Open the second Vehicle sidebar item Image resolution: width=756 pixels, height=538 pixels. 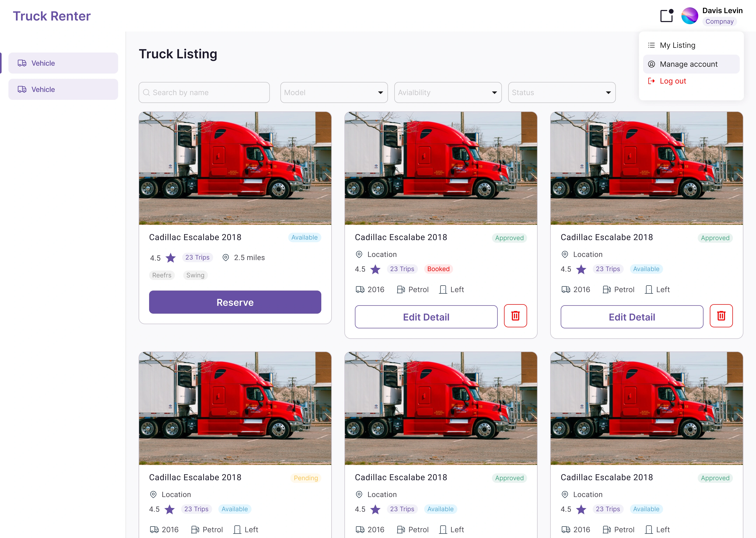(x=63, y=89)
